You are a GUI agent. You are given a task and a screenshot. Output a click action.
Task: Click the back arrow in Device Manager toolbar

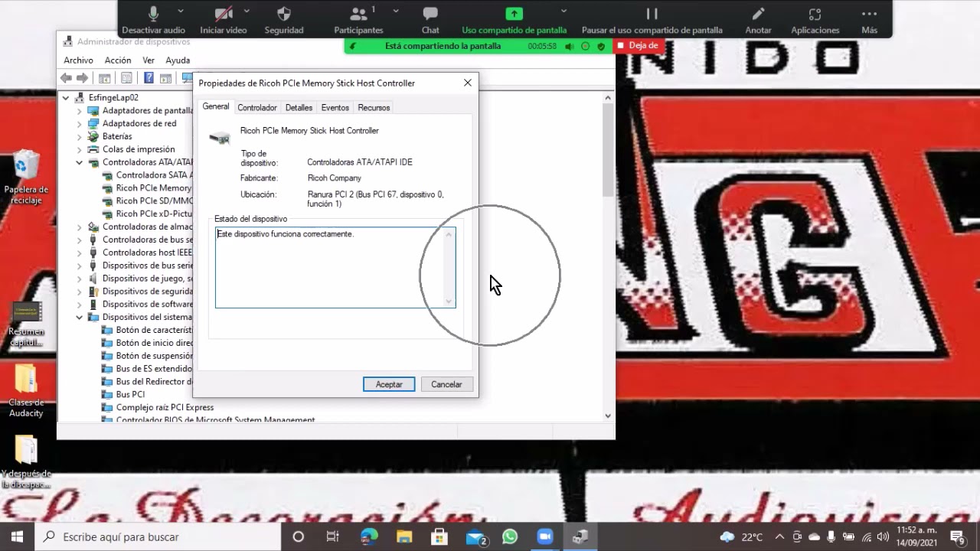click(66, 78)
